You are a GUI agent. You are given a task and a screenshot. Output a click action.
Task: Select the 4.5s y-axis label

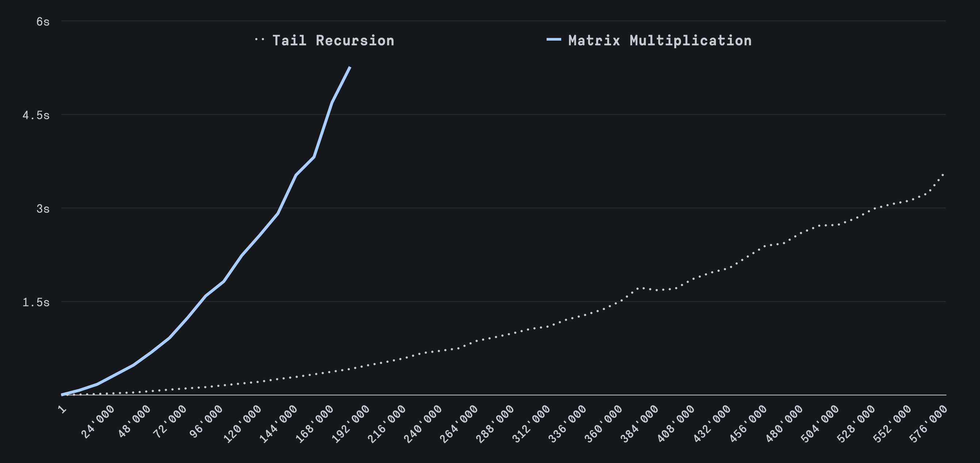(36, 115)
